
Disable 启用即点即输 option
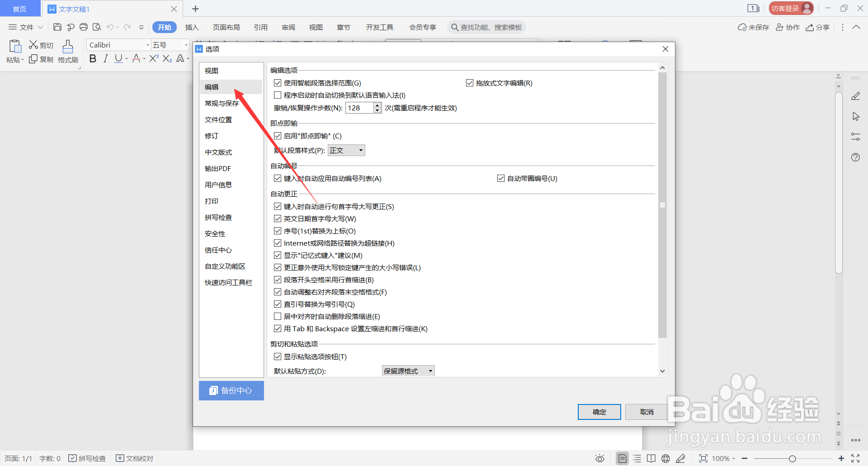coord(278,135)
